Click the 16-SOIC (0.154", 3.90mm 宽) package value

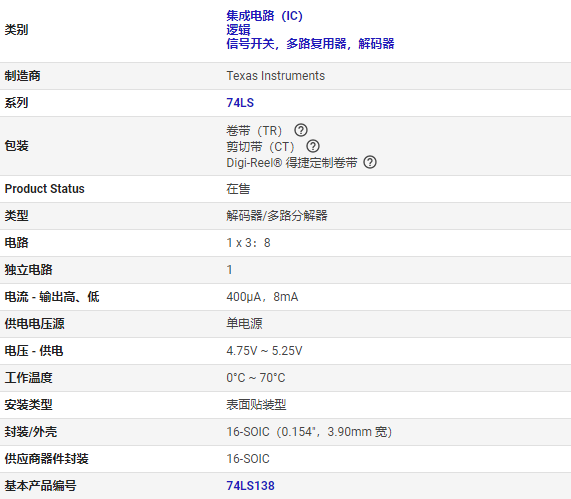(x=309, y=432)
